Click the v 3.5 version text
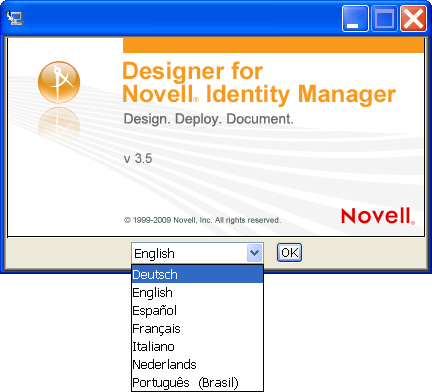The width and height of the screenshot is (432, 392). pos(138,158)
